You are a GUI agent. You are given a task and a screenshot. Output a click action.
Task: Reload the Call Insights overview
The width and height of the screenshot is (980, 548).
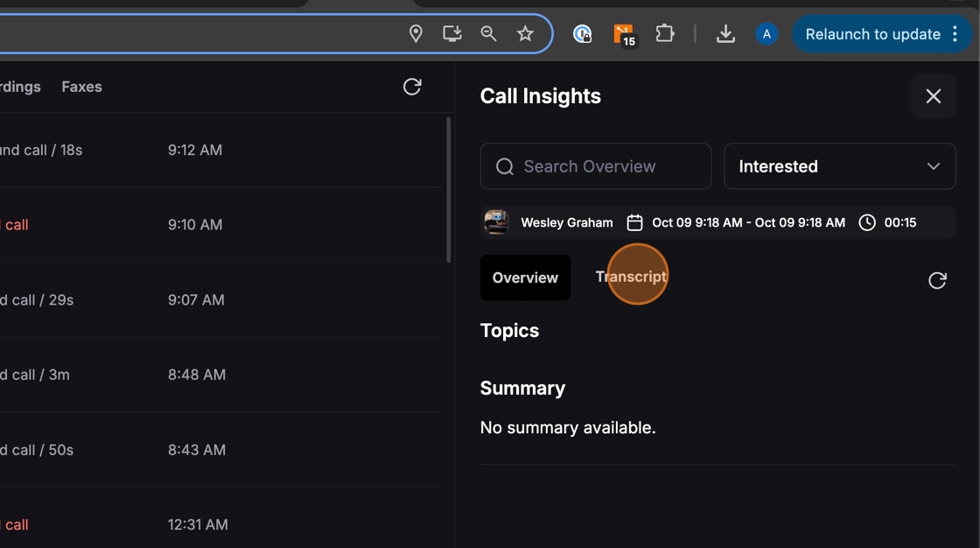pos(937,280)
